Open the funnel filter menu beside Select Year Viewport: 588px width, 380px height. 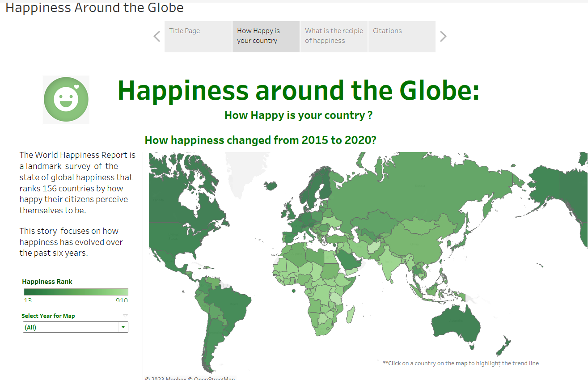point(125,316)
